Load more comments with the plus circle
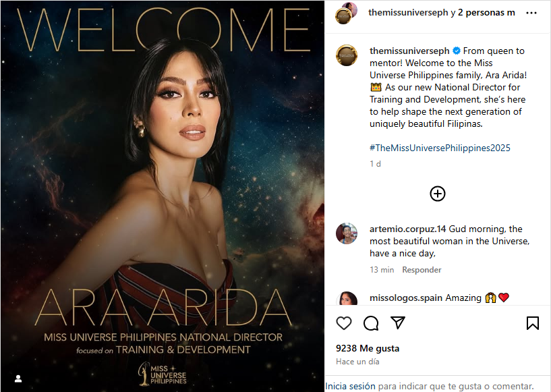The image size is (551, 392). pyautogui.click(x=438, y=194)
